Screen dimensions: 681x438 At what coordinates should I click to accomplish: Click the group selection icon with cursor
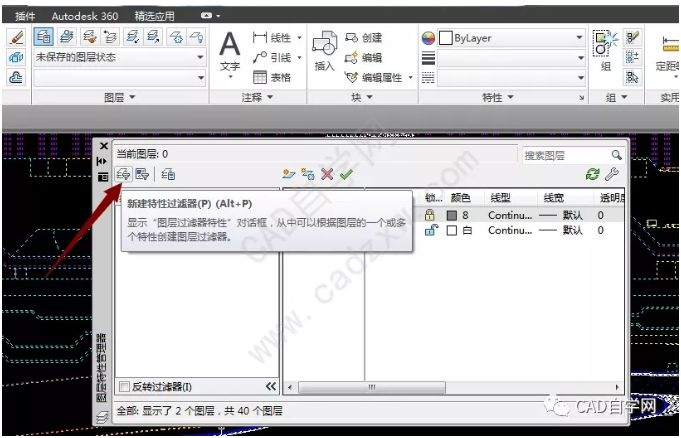632,77
